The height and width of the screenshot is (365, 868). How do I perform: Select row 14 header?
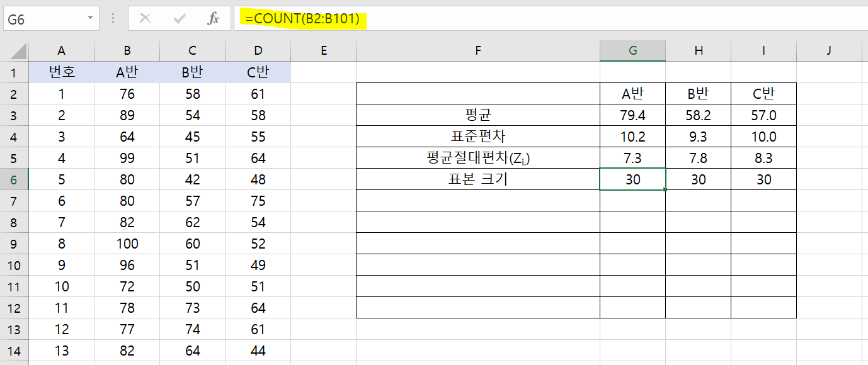coord(14,351)
